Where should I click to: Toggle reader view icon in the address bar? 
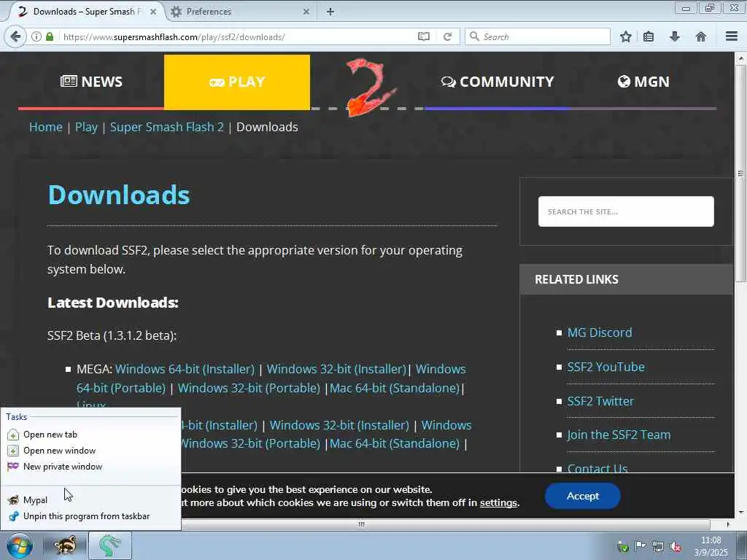coord(424,36)
